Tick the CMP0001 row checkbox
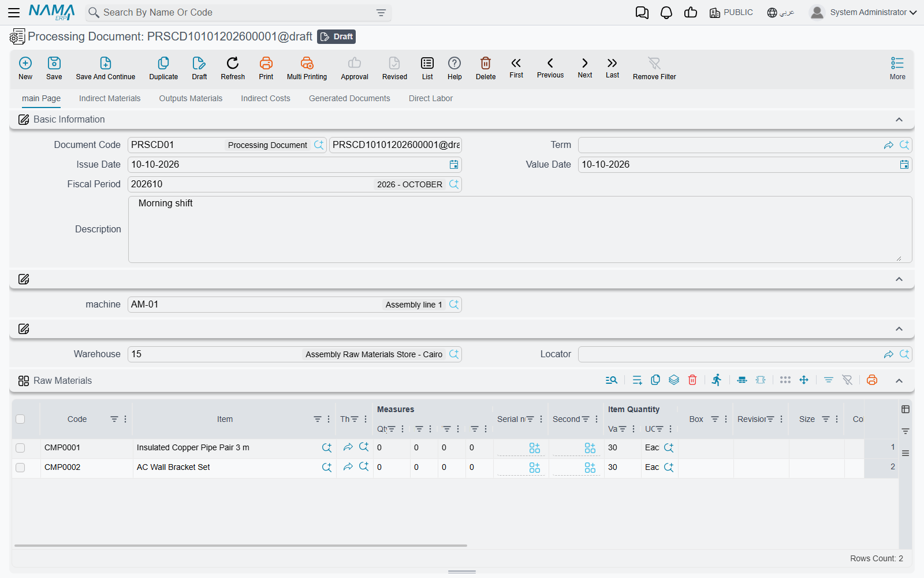 click(20, 448)
